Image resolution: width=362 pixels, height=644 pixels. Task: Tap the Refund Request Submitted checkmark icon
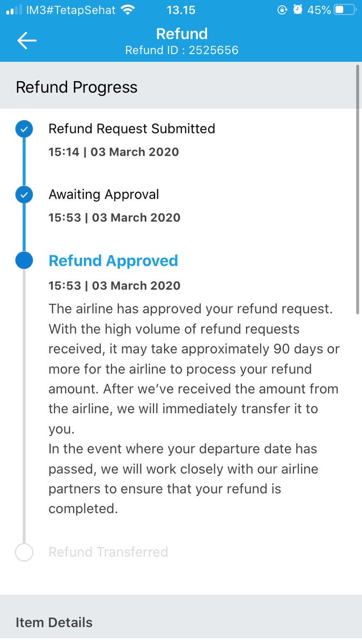24,129
